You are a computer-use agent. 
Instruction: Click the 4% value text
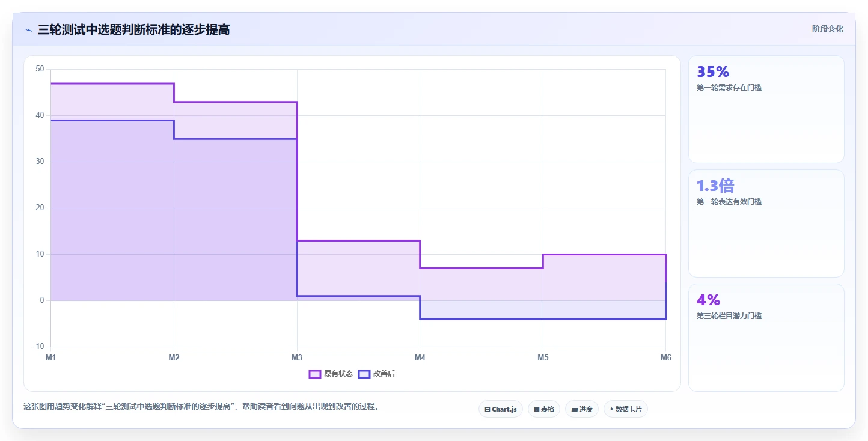pos(708,300)
